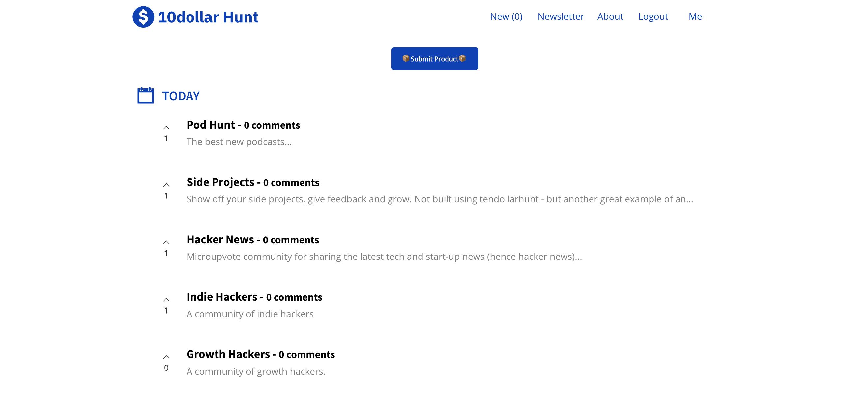The image size is (868, 393).
Task: Click the 10dollar Hunt site title
Action: 208,17
